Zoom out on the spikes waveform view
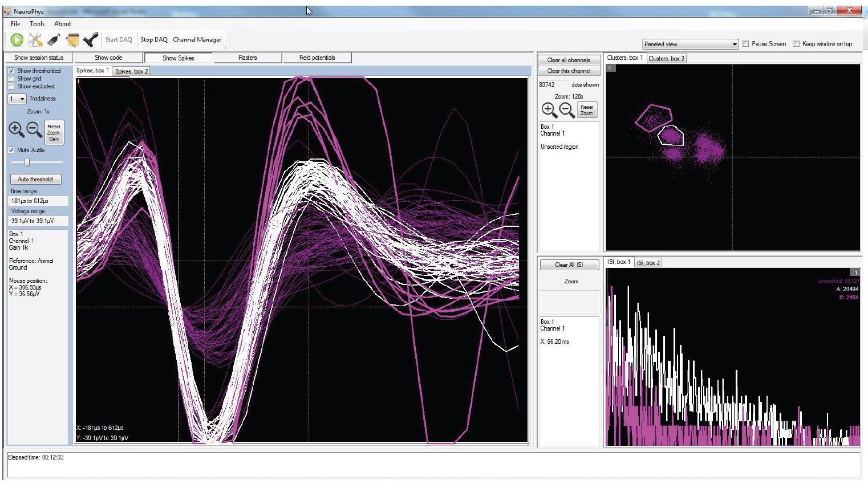This screenshot has width=868, height=488. (x=34, y=129)
